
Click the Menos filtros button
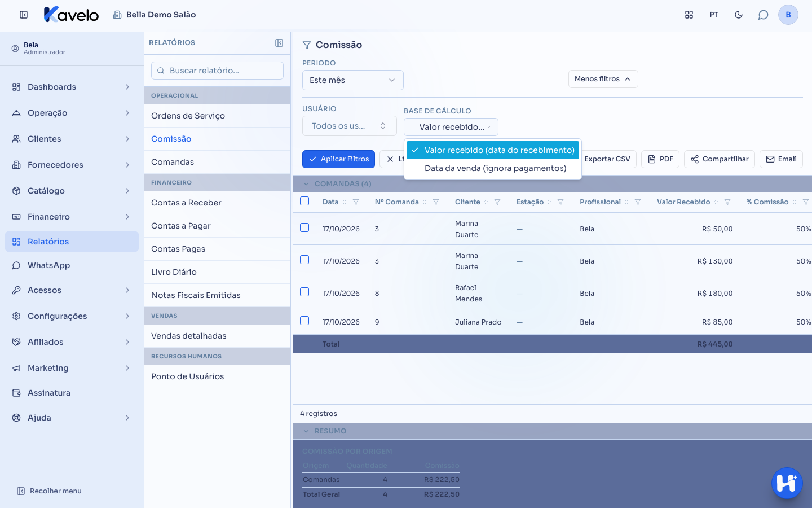pyautogui.click(x=603, y=79)
